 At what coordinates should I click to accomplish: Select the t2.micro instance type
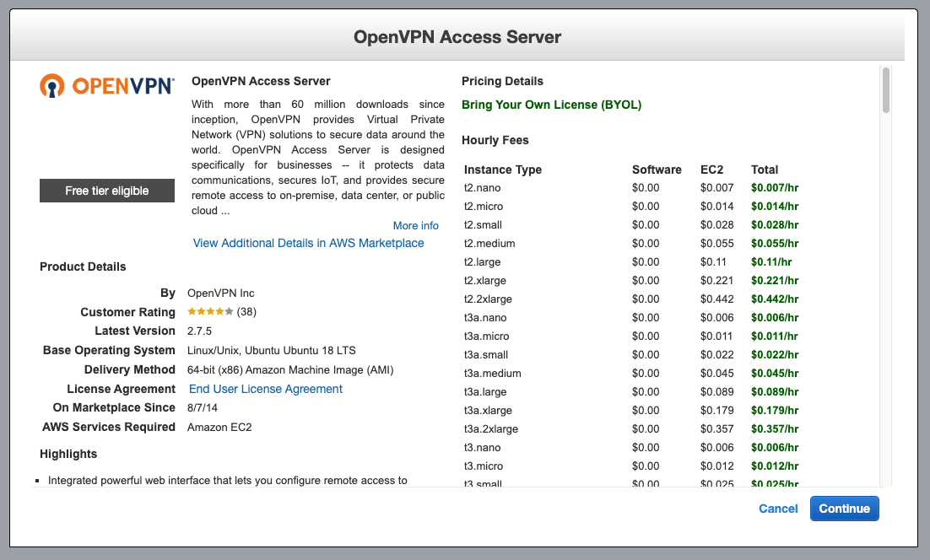[x=484, y=207]
